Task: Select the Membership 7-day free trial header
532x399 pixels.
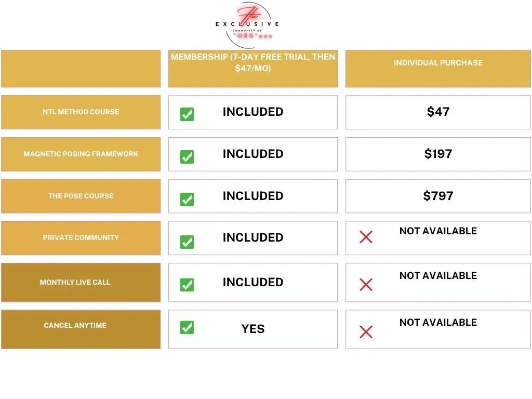Action: (253, 62)
